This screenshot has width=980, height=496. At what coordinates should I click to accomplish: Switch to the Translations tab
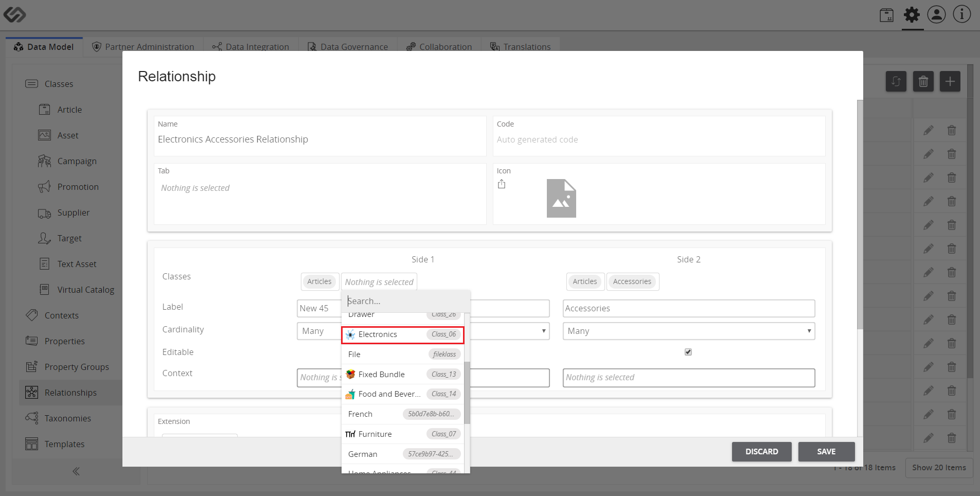pyautogui.click(x=520, y=46)
